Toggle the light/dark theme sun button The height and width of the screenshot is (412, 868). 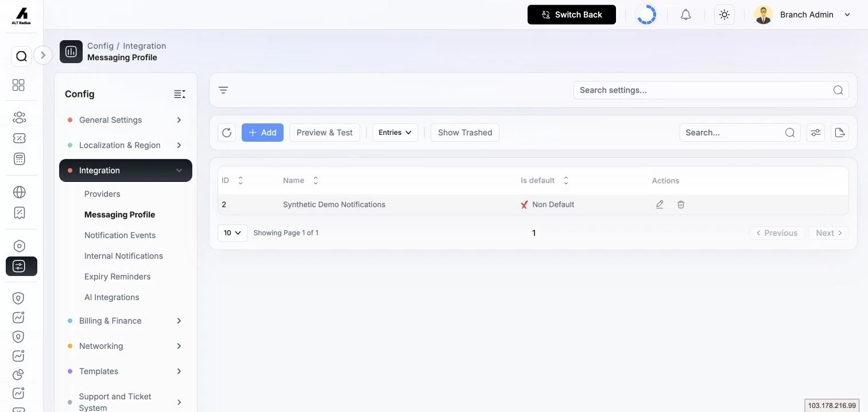(x=724, y=15)
